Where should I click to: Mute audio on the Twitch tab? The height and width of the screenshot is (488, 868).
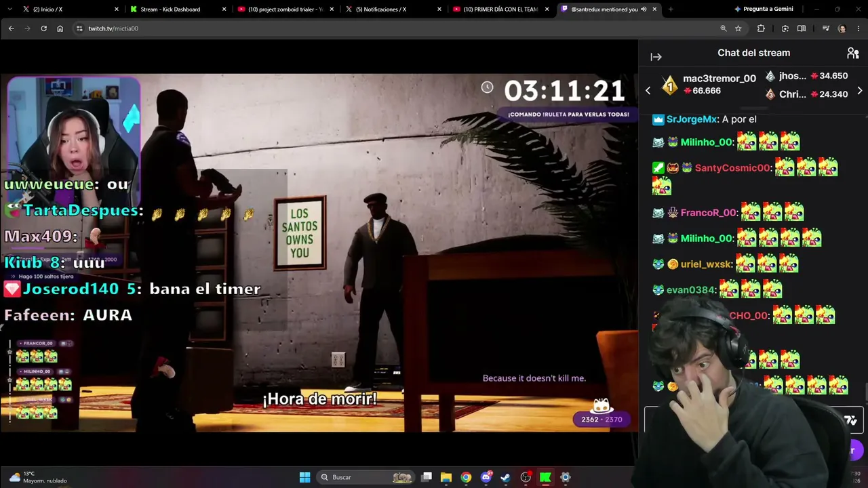tap(644, 9)
